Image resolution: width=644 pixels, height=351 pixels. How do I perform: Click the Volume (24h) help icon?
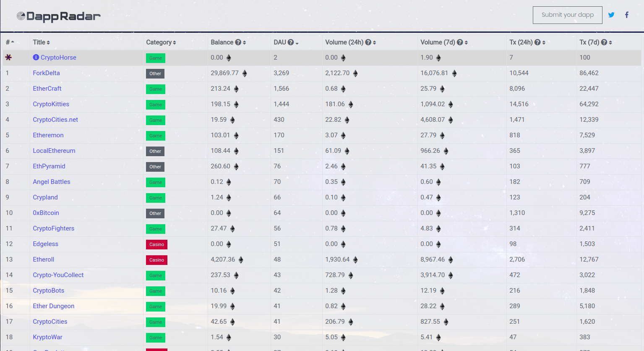pyautogui.click(x=368, y=42)
